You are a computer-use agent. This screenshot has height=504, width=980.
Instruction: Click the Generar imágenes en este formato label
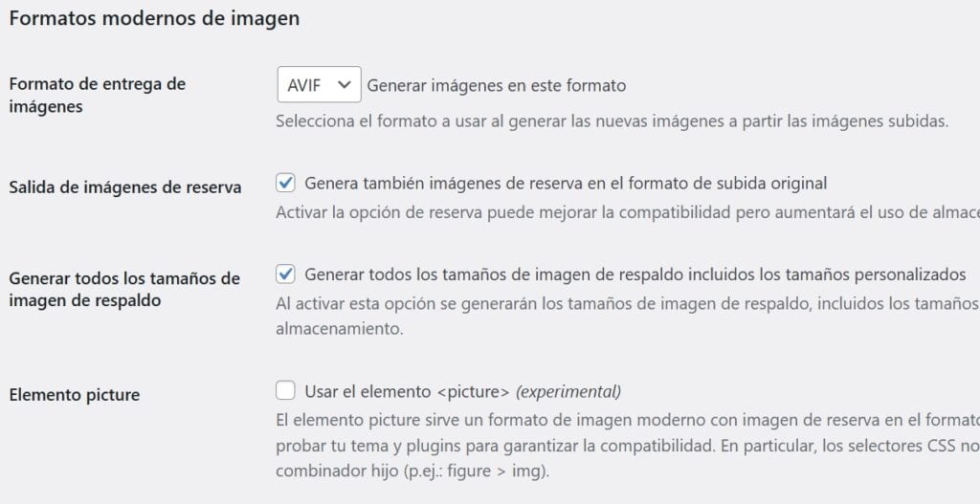tap(497, 85)
